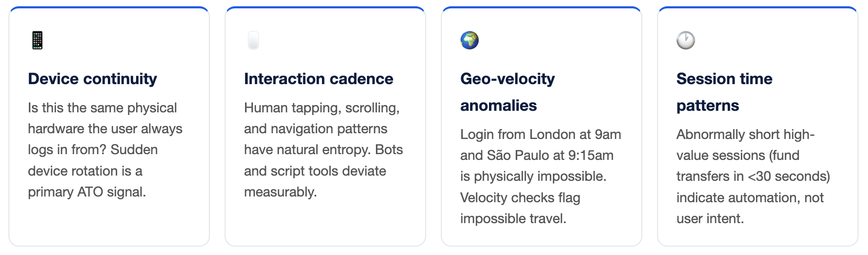This screenshot has height=255, width=868.
Task: Click "measurably." in the interaction cadence card
Action: (280, 192)
